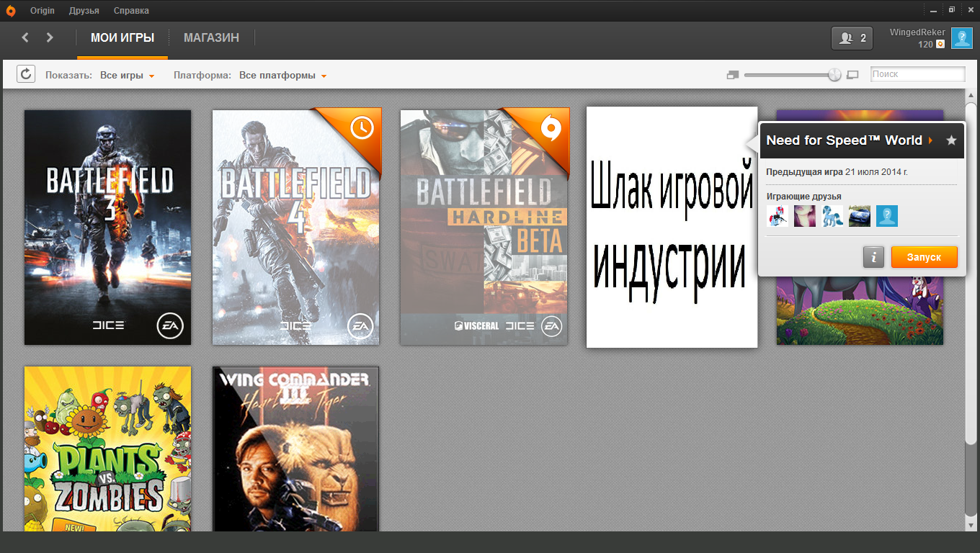Click the large tiles size icon
This screenshot has height=553, width=980.
[x=852, y=75]
